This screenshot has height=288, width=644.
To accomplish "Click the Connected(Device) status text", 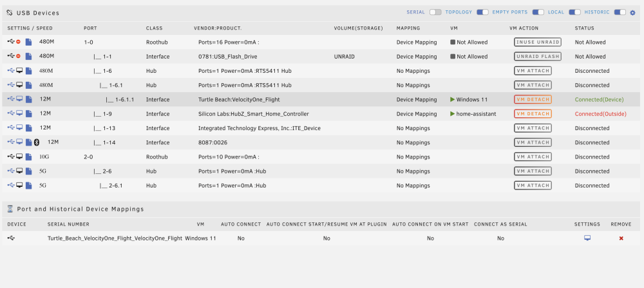I will pos(599,99).
